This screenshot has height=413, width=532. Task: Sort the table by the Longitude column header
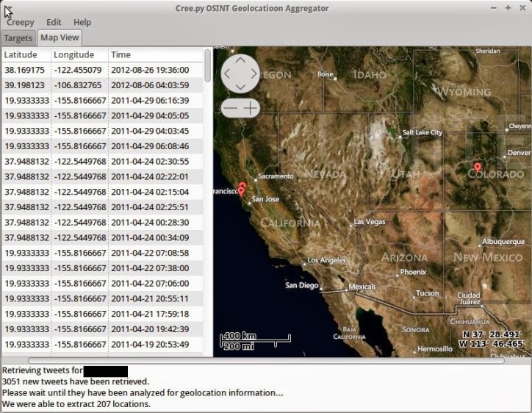click(80, 54)
